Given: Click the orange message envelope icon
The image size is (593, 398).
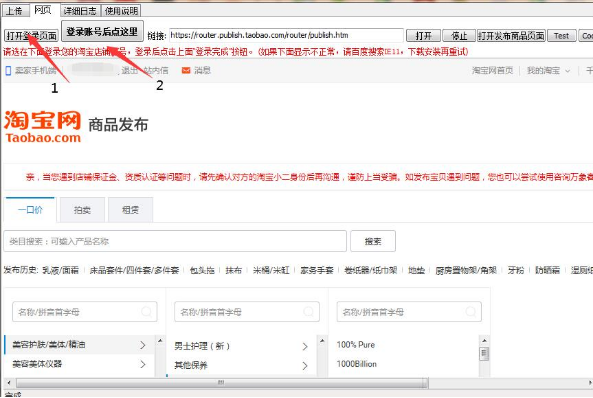Looking at the screenshot, I should (x=186, y=70).
